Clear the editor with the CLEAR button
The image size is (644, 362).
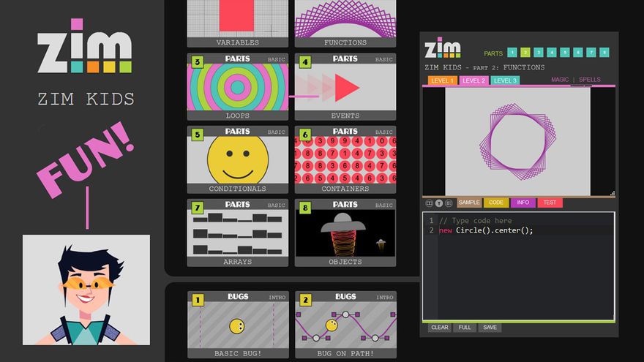click(x=440, y=328)
